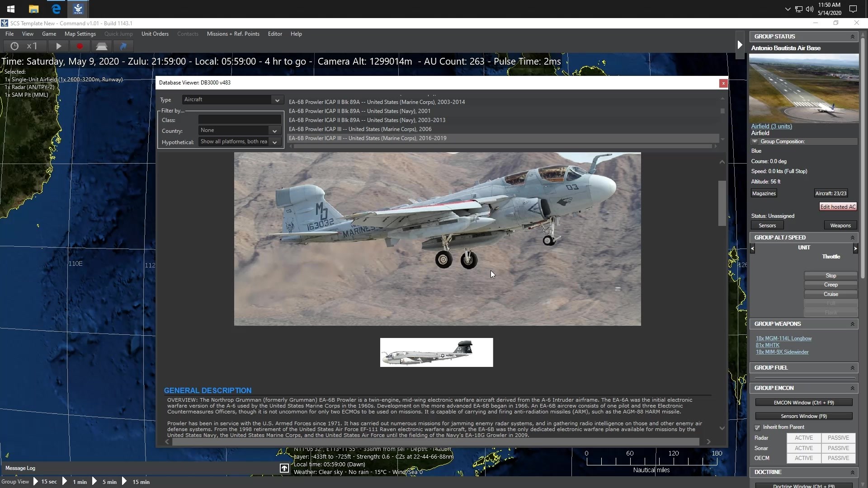Click the volume icon in system tray
The height and width of the screenshot is (488, 868).
(810, 9)
